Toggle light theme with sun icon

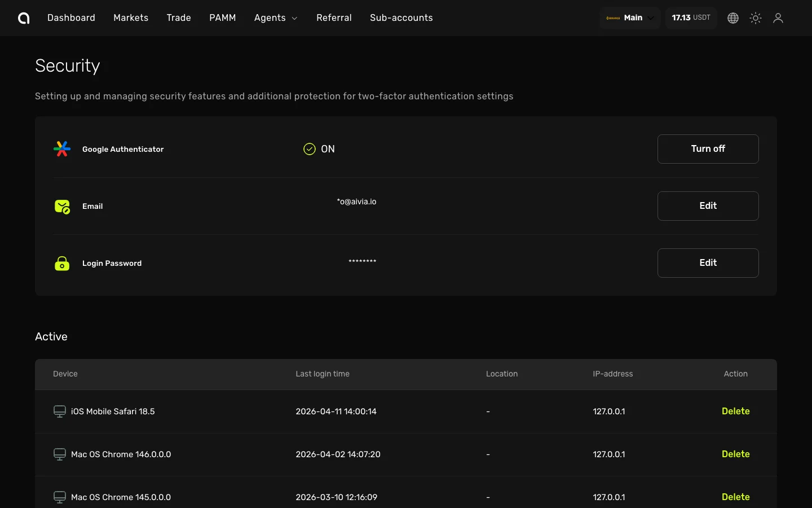click(x=756, y=18)
